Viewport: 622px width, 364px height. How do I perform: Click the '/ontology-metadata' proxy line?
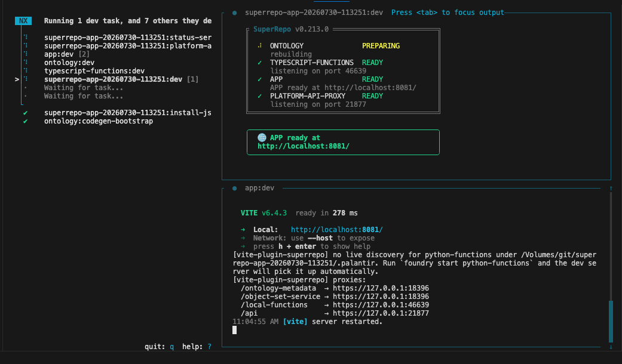click(x=335, y=288)
